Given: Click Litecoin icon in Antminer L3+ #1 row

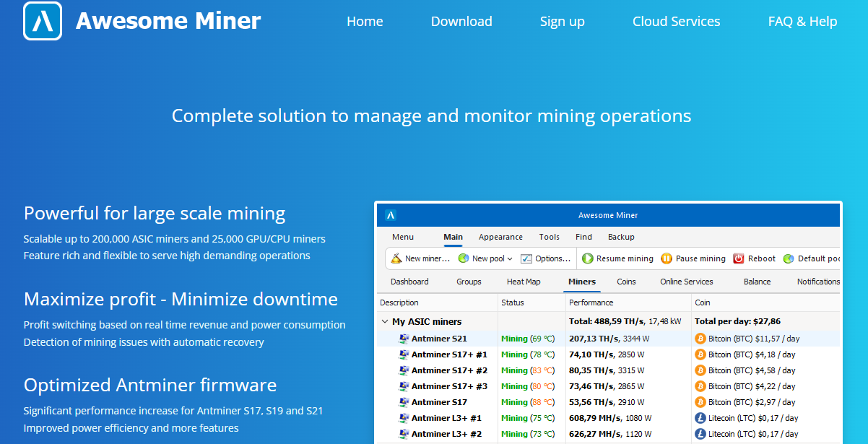Looking at the screenshot, I should pyautogui.click(x=700, y=418).
